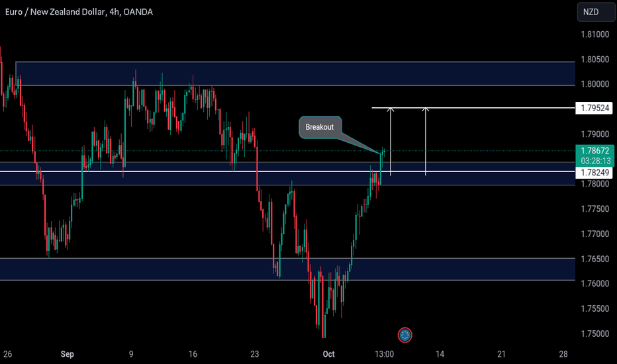Click the 13:00 time axis label

point(384,354)
